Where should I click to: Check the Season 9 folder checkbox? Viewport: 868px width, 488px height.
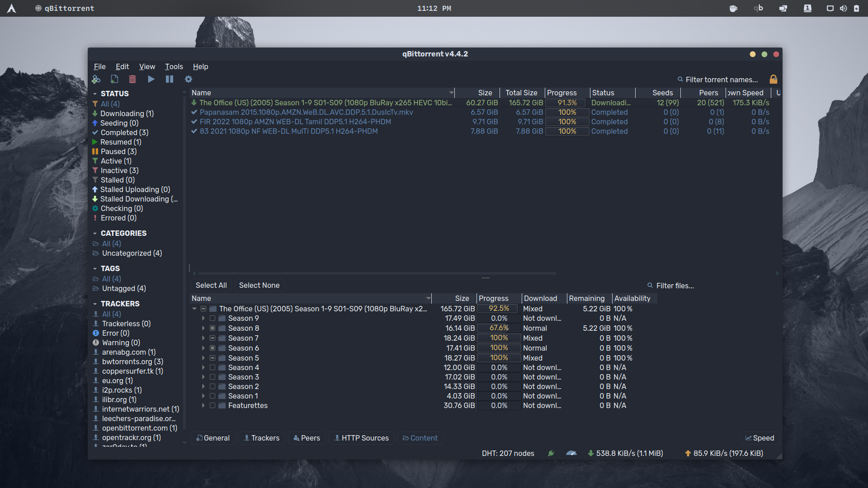click(x=212, y=319)
